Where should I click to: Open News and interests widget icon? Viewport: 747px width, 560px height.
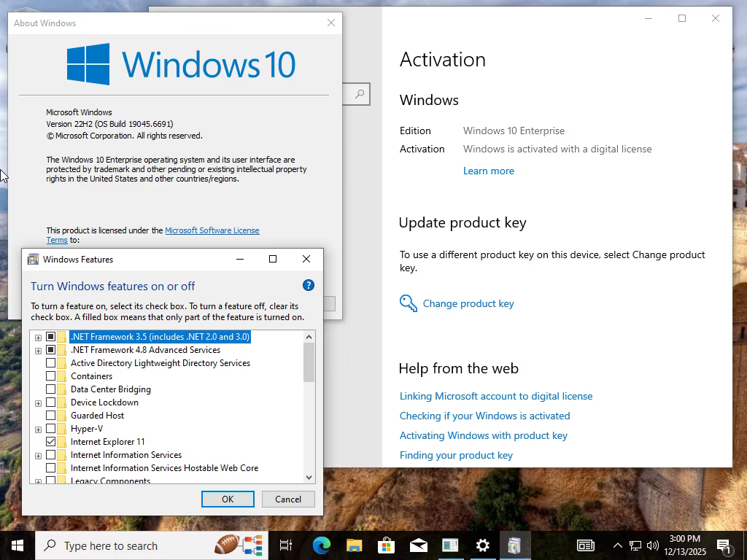pos(586,545)
